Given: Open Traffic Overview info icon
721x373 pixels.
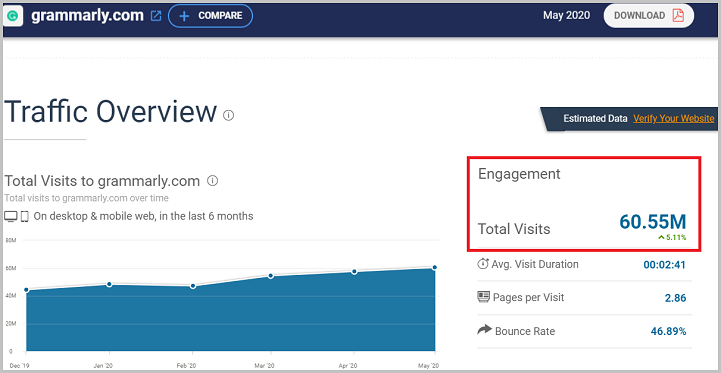Looking at the screenshot, I should point(229,115).
